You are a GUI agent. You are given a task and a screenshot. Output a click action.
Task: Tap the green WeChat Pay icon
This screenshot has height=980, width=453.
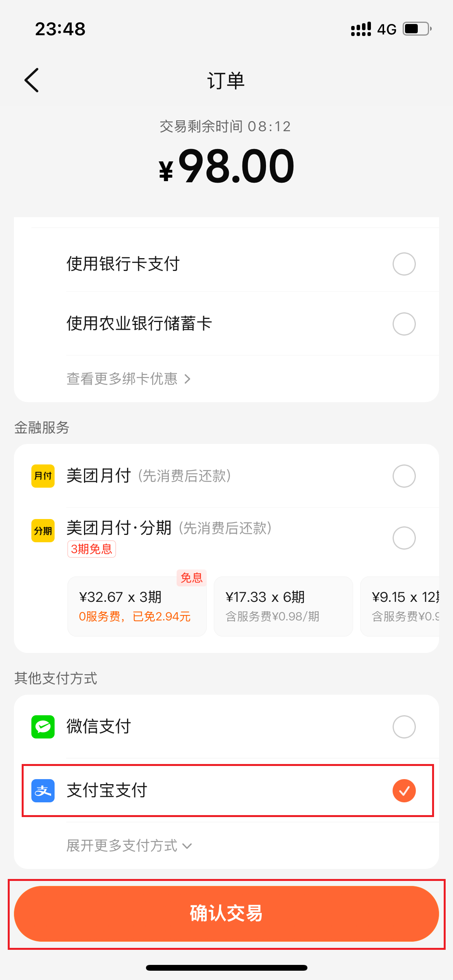[43, 726]
